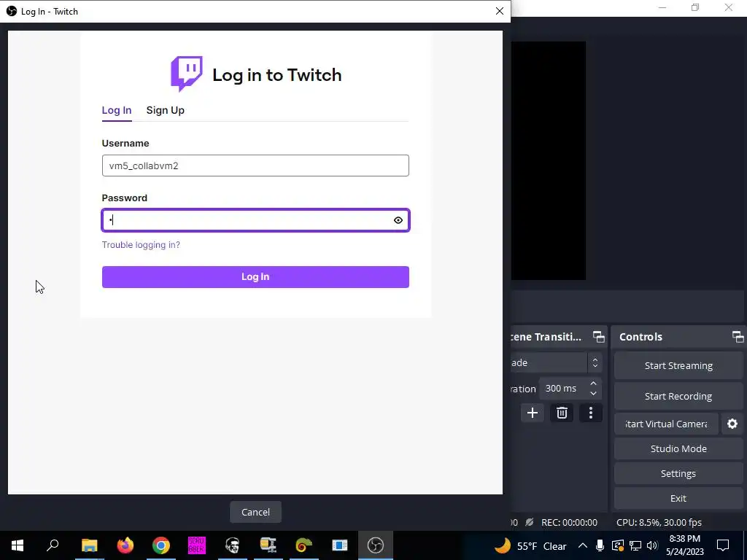Screen dimensions: 747x560
Task: Click into the Username field
Action: click(x=255, y=166)
